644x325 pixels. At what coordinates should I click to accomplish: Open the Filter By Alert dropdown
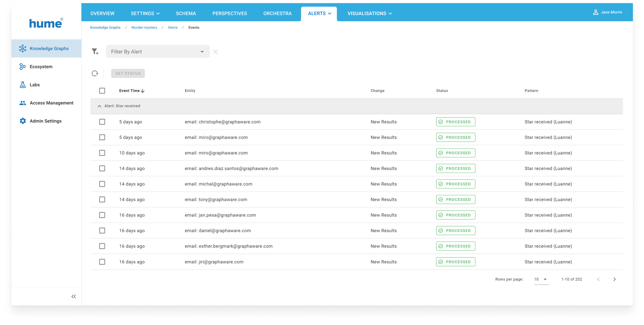point(158,52)
